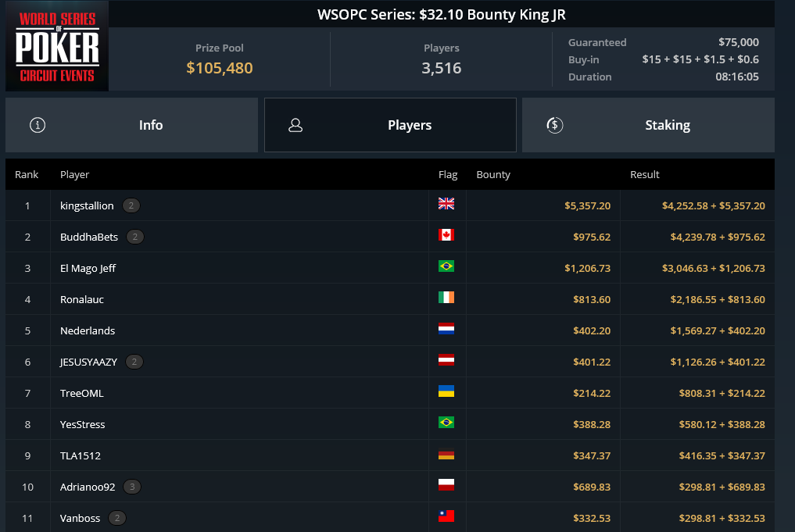This screenshot has height=532, width=795.
Task: Sort by the Bounty column header
Action: tap(493, 175)
